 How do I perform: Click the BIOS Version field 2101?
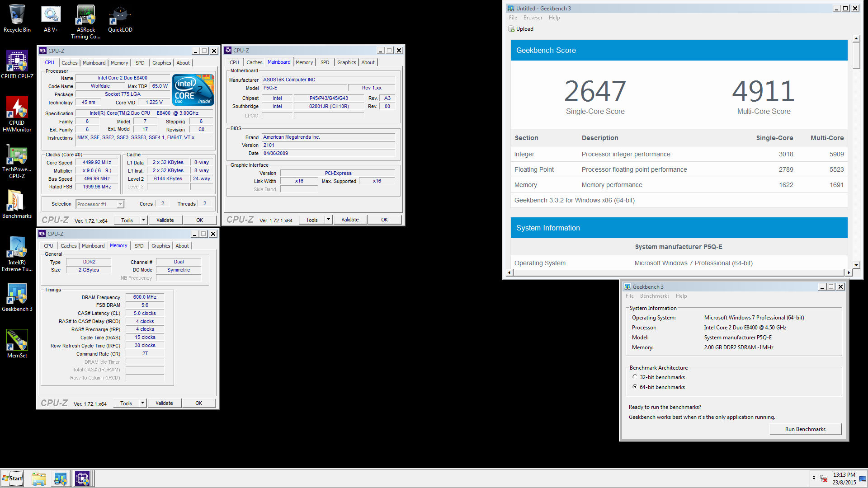(328, 145)
